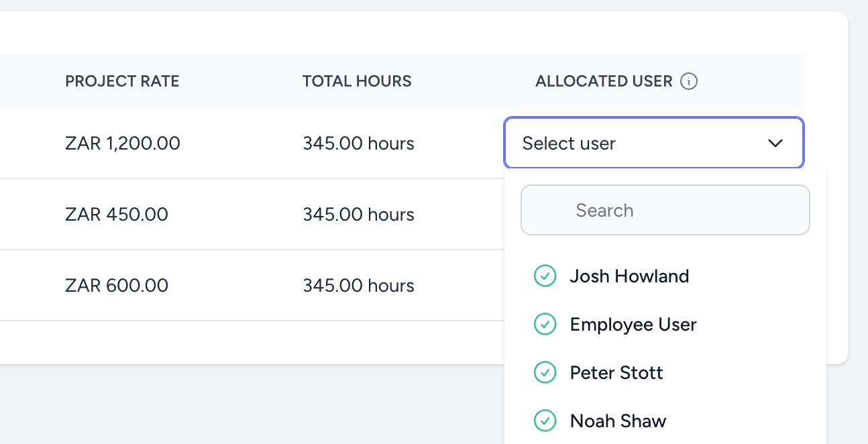Click the PROJECT RATE column header
868x444 pixels.
click(122, 81)
